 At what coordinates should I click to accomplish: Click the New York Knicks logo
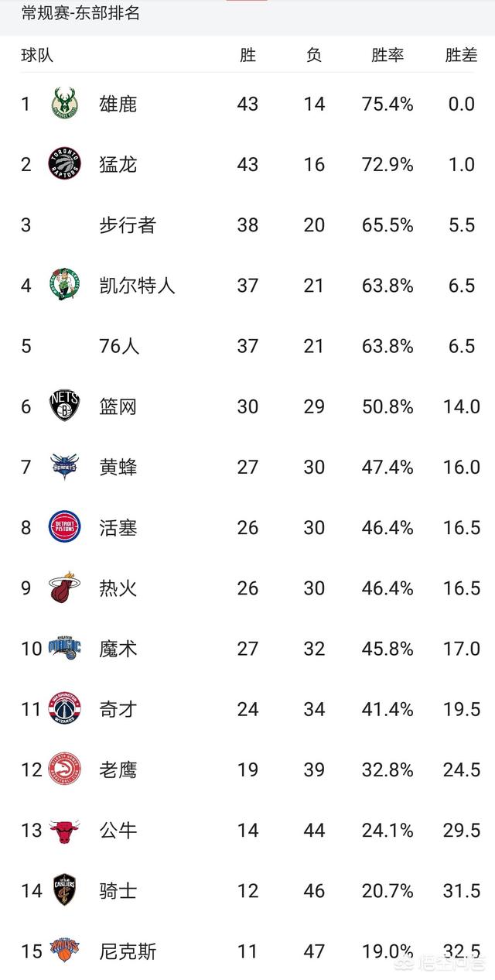(x=65, y=951)
